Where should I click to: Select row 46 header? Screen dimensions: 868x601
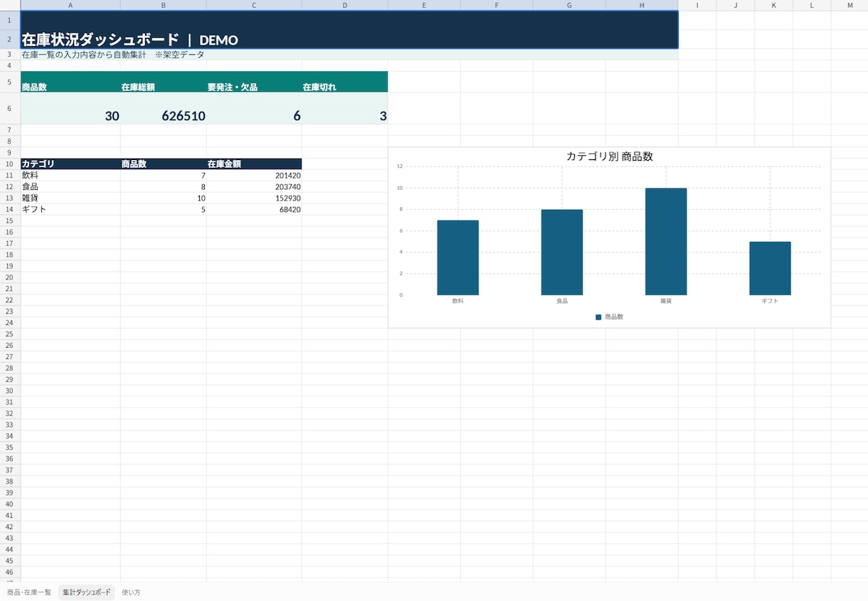10,572
